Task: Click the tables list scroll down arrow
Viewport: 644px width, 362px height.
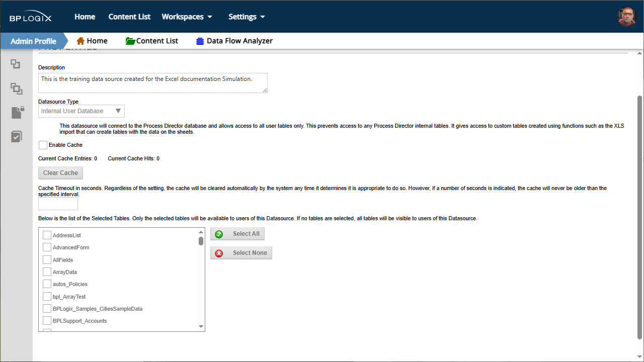Action: click(x=201, y=327)
